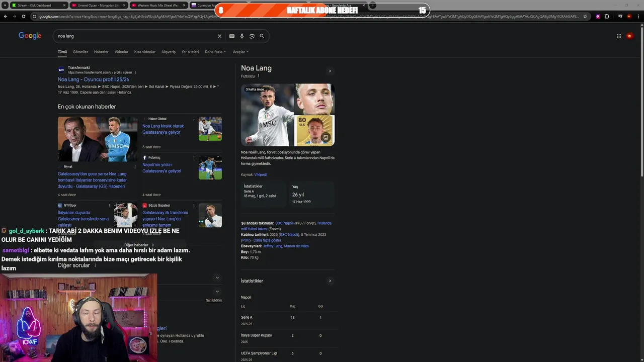Open 'Galatasaray ilk transferini yapıyor' article

[165, 219]
